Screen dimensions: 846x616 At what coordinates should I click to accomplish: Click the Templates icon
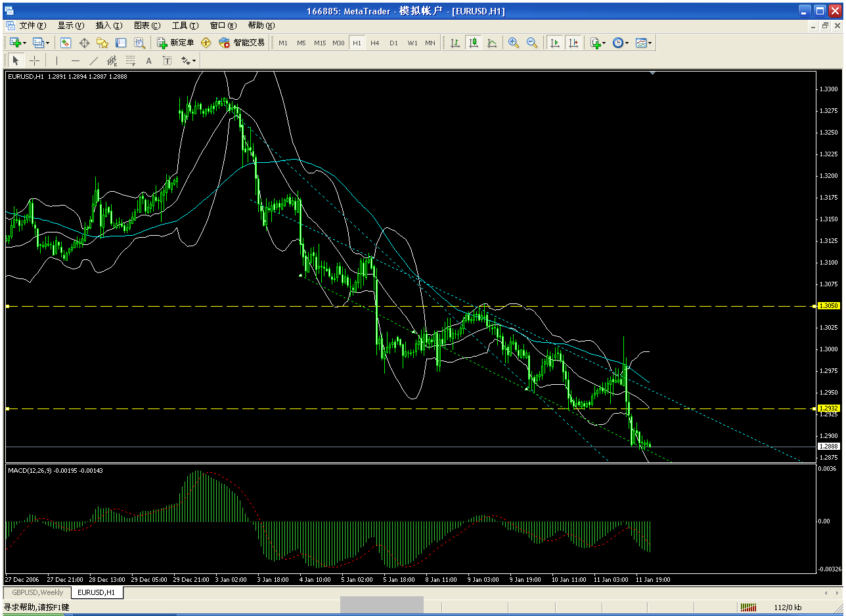pos(641,43)
